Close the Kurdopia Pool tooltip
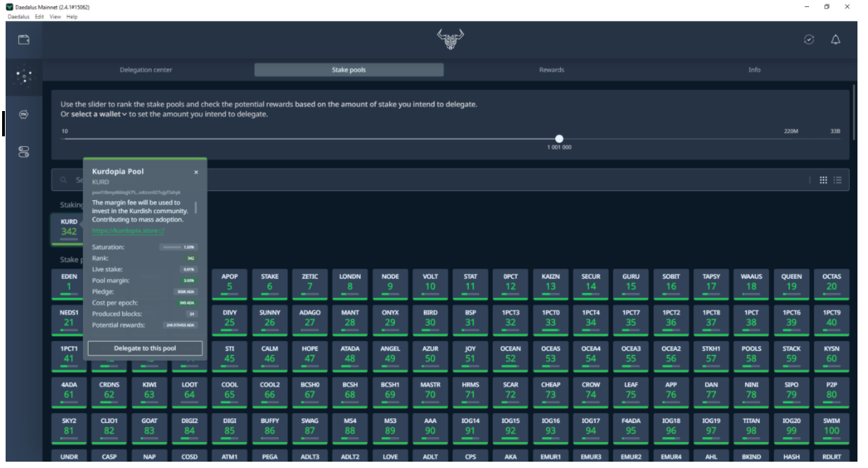Screen dimensions: 868x468 (x=196, y=172)
